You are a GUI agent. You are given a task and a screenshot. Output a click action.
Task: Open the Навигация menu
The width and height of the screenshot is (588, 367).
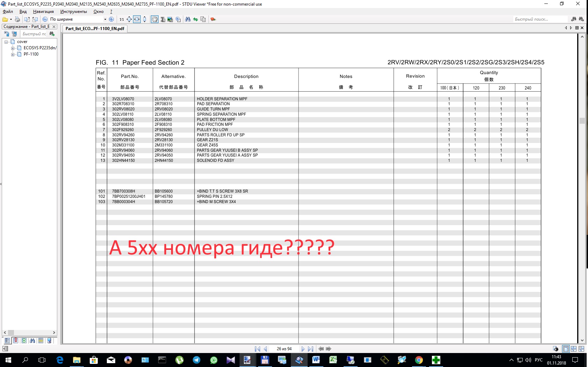tap(43, 12)
